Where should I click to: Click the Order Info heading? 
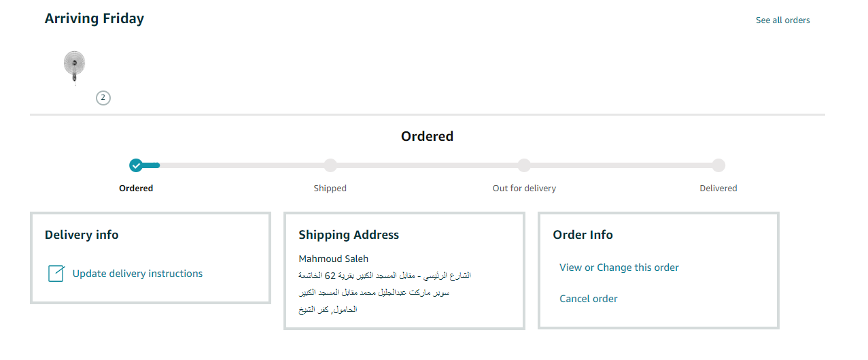(x=583, y=235)
